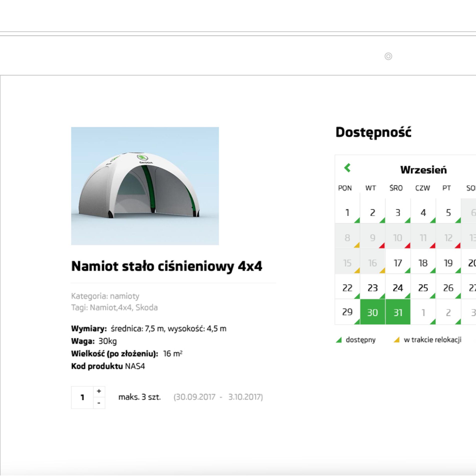This screenshot has width=476, height=476.
Task: Select day 26 in calendar
Action: 448,286
